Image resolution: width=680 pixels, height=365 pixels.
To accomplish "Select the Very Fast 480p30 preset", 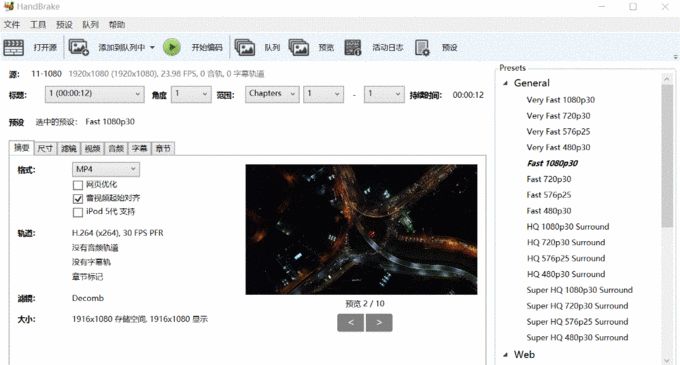I will click(x=558, y=147).
